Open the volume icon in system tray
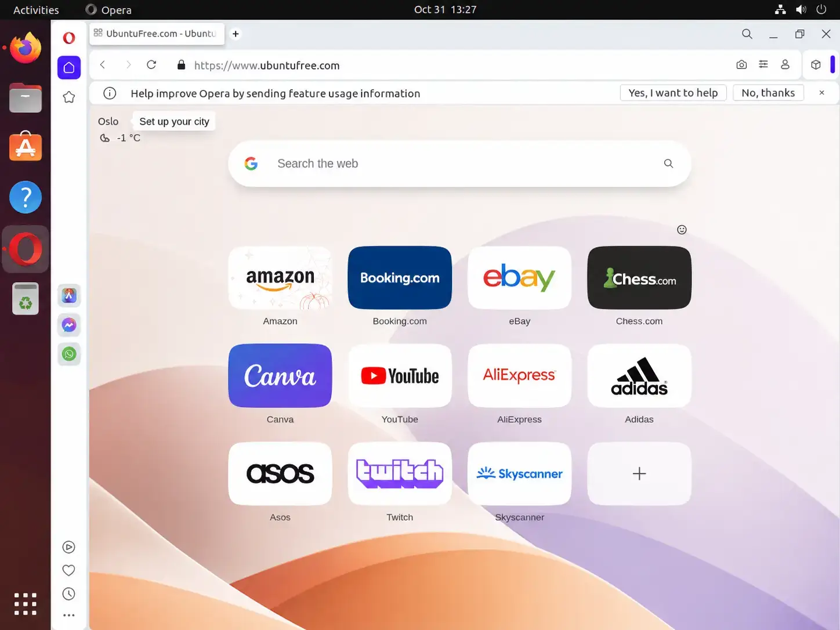 801,10
